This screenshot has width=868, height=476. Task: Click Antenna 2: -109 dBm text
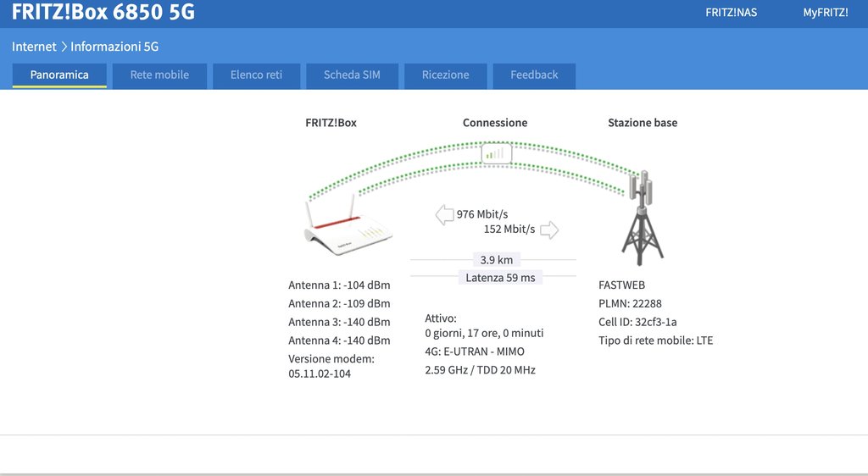click(x=339, y=303)
